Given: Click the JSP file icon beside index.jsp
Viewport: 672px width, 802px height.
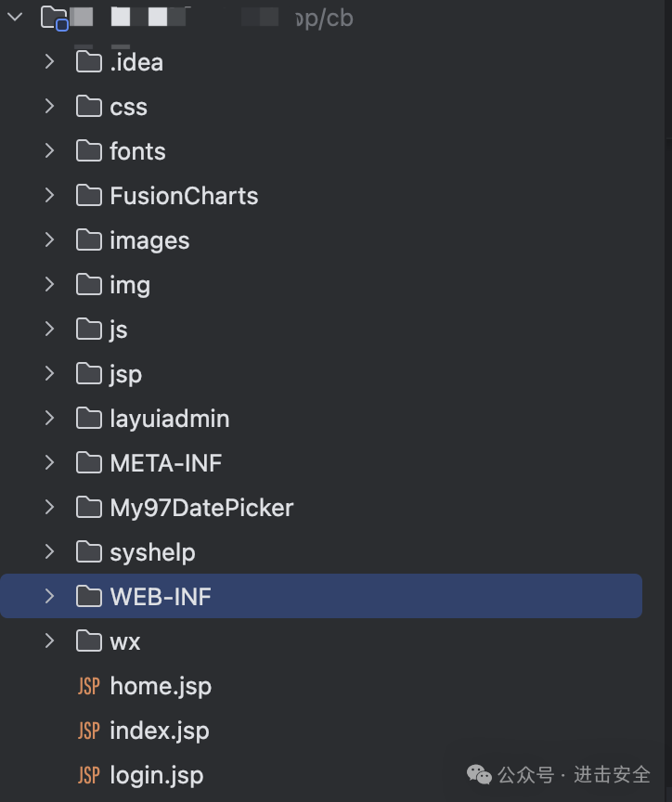Looking at the screenshot, I should pos(89,731).
